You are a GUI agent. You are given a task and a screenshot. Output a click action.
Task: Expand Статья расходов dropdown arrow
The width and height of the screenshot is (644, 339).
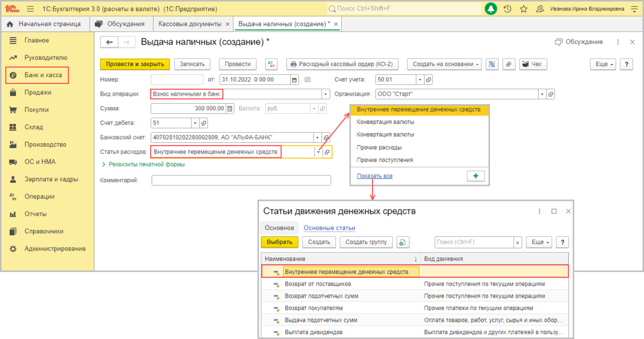click(318, 152)
